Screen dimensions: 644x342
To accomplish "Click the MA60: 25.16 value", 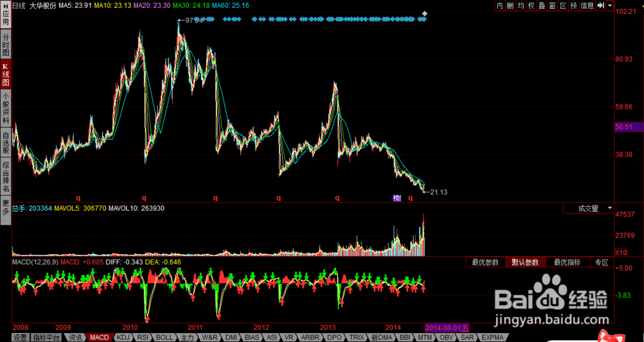I will pyautogui.click(x=230, y=6).
